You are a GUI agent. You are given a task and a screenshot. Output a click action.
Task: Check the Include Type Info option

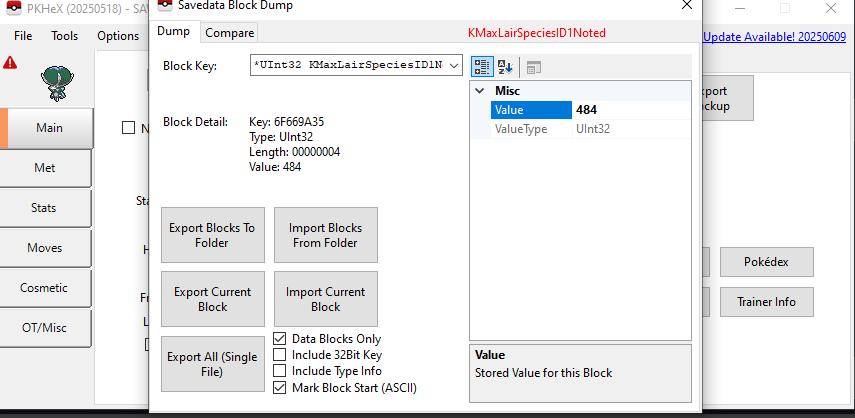click(280, 371)
